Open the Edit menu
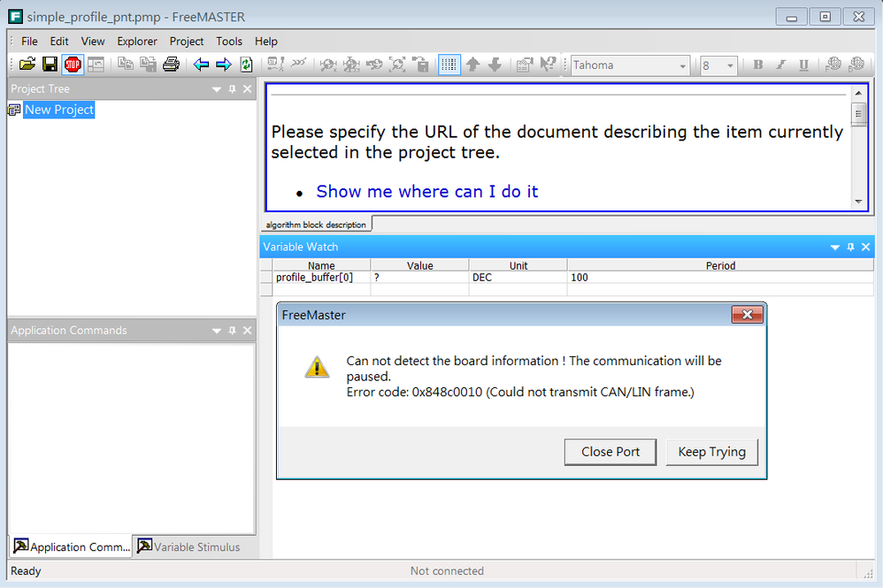 [x=59, y=41]
